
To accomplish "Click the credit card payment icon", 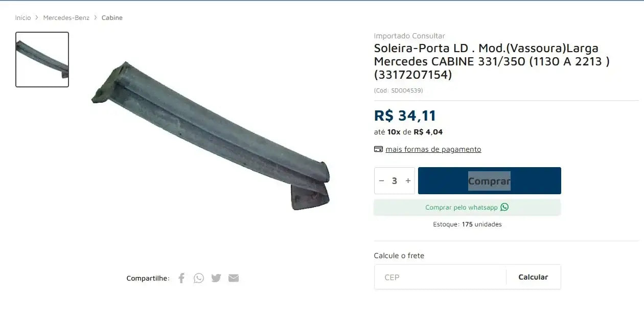I will (x=378, y=149).
